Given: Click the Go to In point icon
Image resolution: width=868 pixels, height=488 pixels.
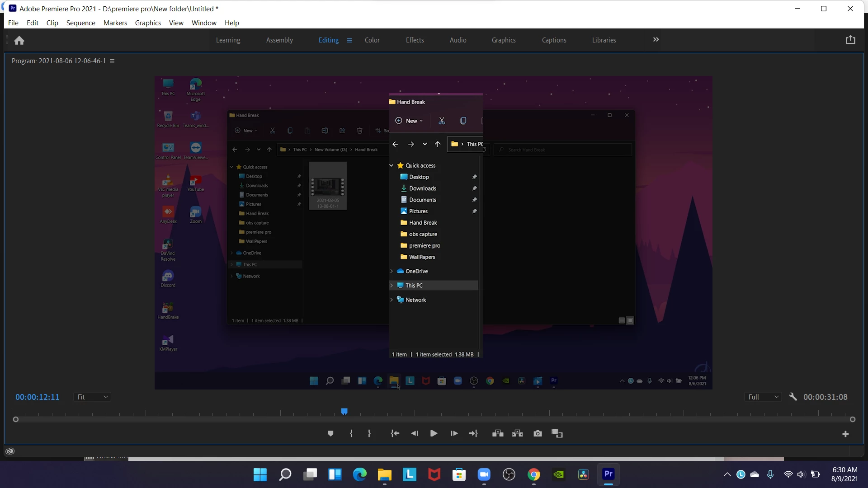Looking at the screenshot, I should [395, 434].
